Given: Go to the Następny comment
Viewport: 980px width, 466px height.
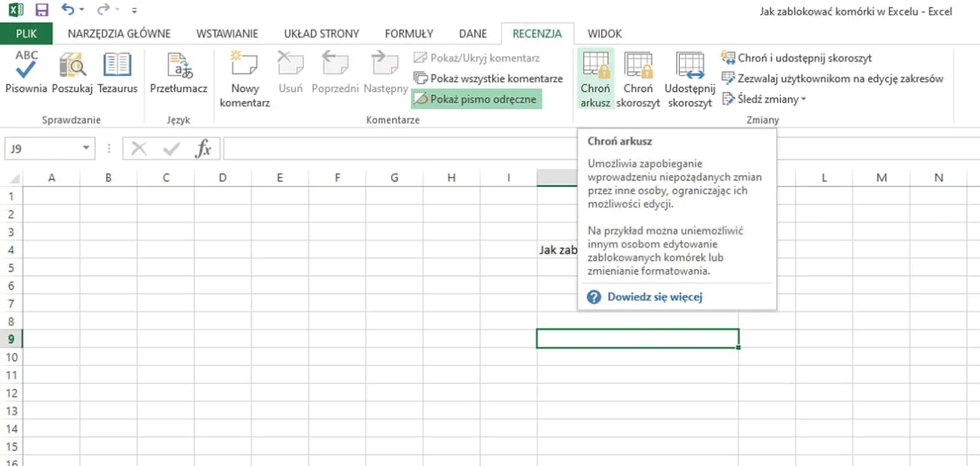Looking at the screenshot, I should click(386, 73).
